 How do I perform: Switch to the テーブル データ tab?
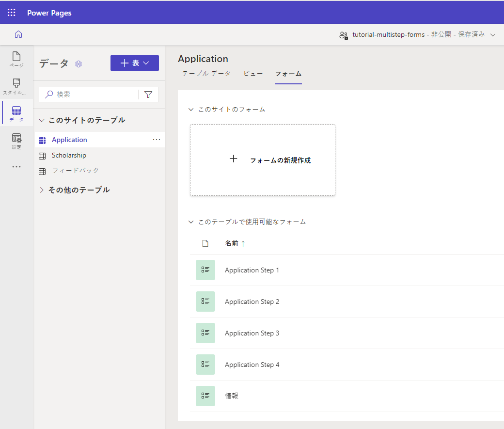pyautogui.click(x=206, y=74)
